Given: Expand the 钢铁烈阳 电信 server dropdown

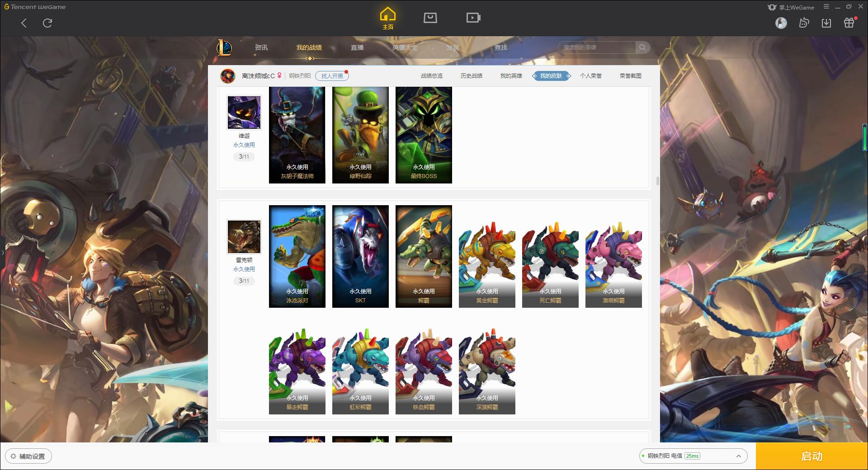Looking at the screenshot, I should click(693, 456).
